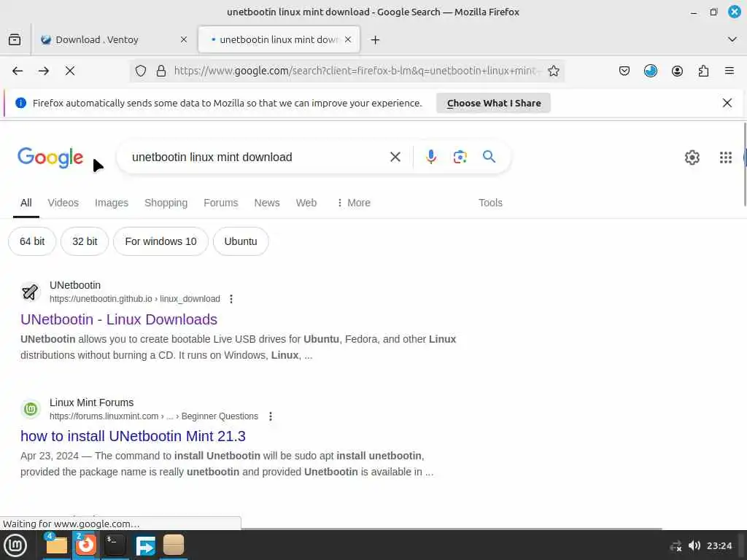Click the Linux Mint Forums favicon

click(31, 409)
